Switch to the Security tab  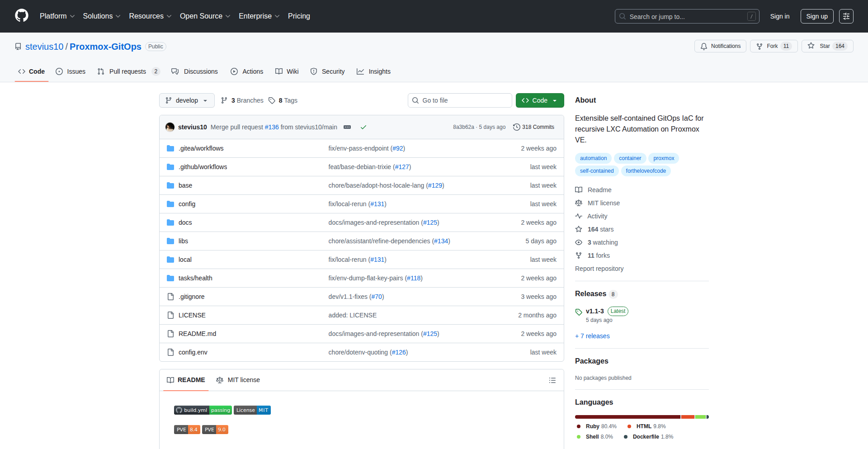click(328, 71)
